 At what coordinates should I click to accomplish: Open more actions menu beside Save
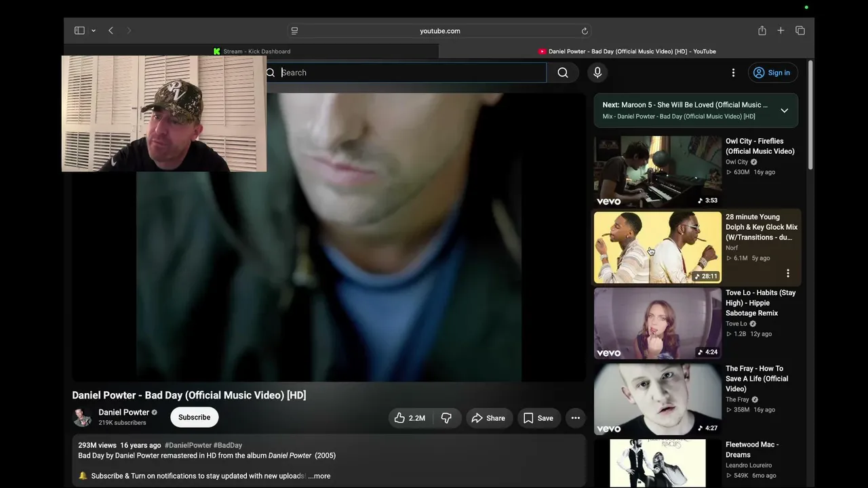(576, 418)
